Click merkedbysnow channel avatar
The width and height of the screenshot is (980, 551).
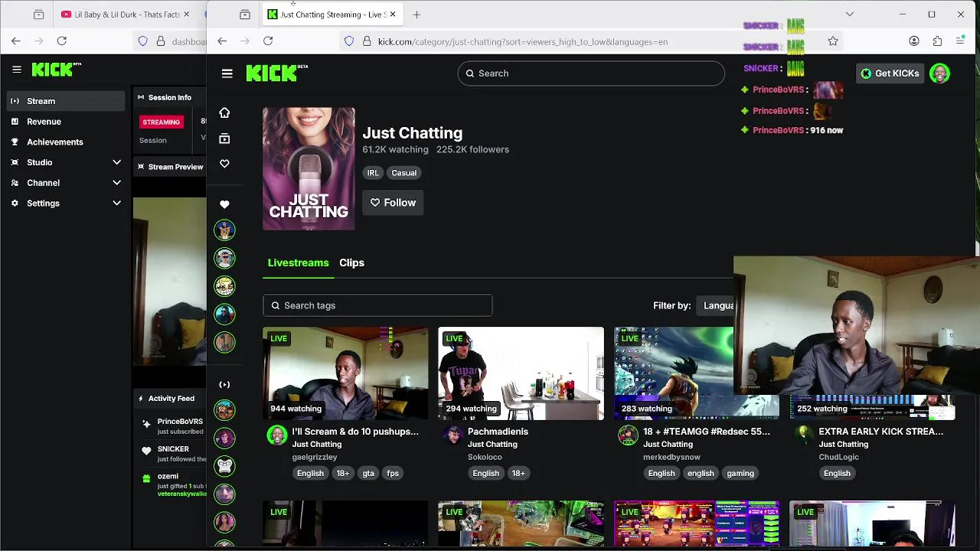pyautogui.click(x=628, y=435)
